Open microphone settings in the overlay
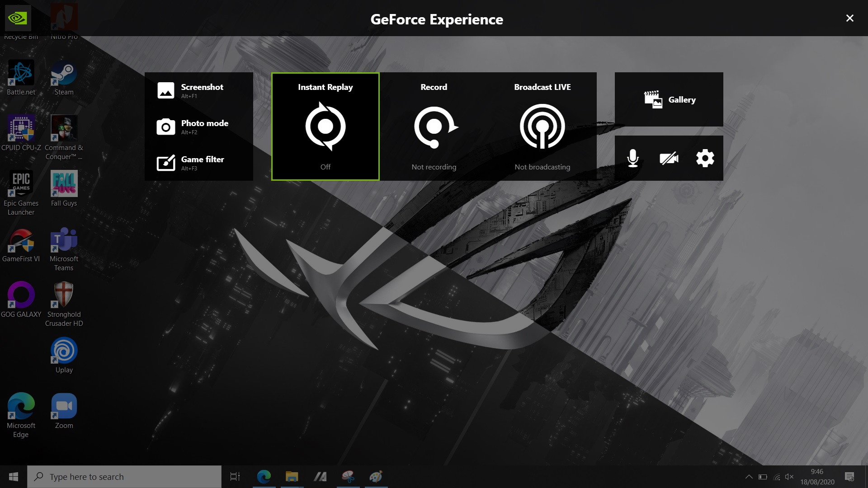Image resolution: width=868 pixels, height=488 pixels. click(633, 158)
